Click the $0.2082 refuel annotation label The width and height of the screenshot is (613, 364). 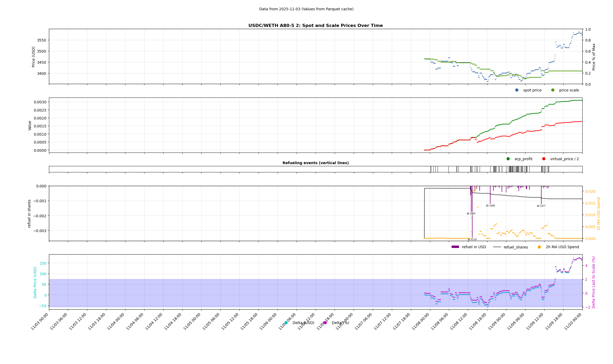pyautogui.click(x=471, y=214)
